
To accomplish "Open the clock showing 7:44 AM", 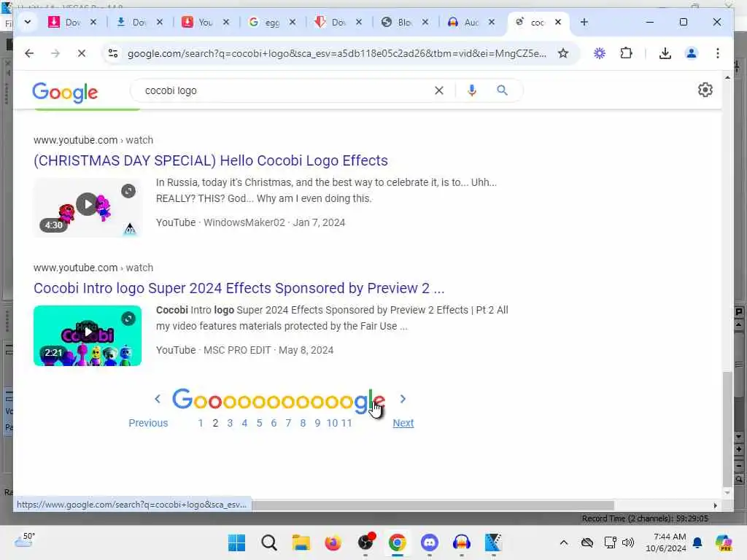I will 665,542.
